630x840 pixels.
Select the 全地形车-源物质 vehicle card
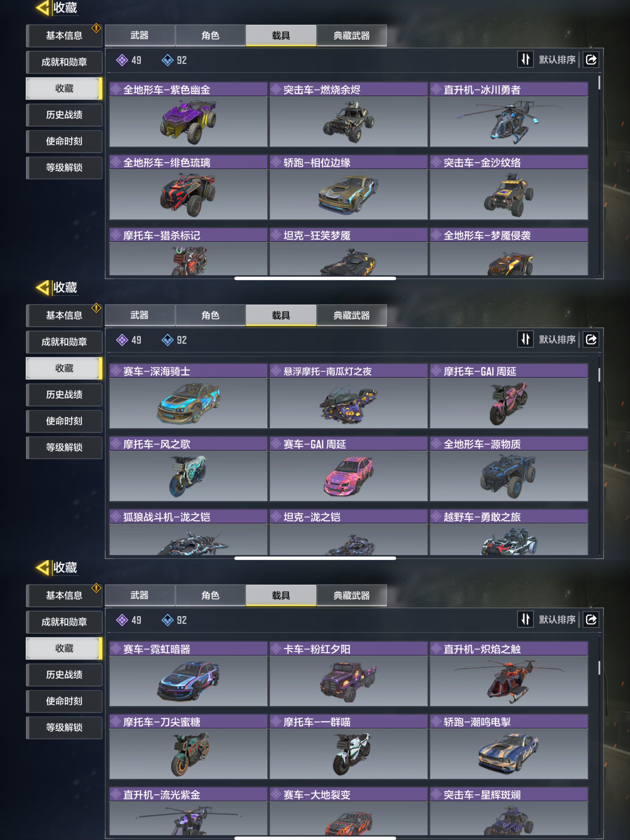509,469
